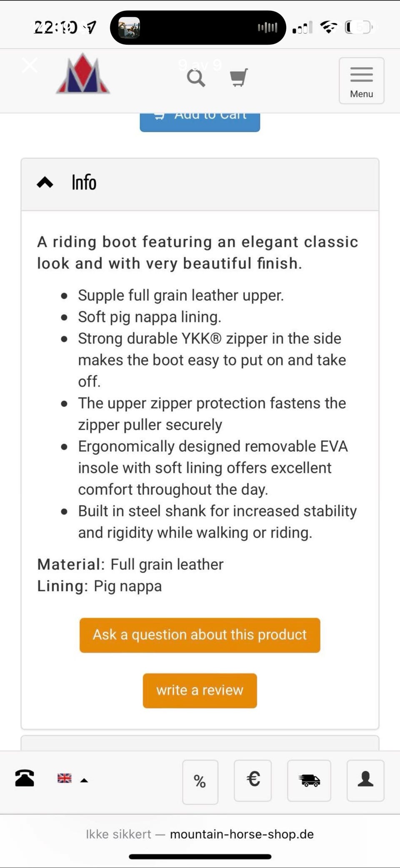The image size is (400, 868).
Task: Click the Add to Cart button
Action: (x=200, y=122)
